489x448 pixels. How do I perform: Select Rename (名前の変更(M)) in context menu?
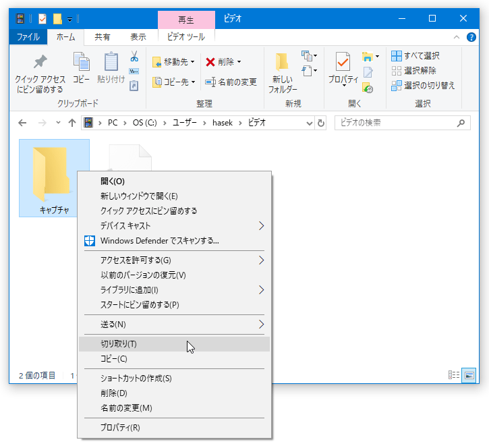[x=174, y=408]
